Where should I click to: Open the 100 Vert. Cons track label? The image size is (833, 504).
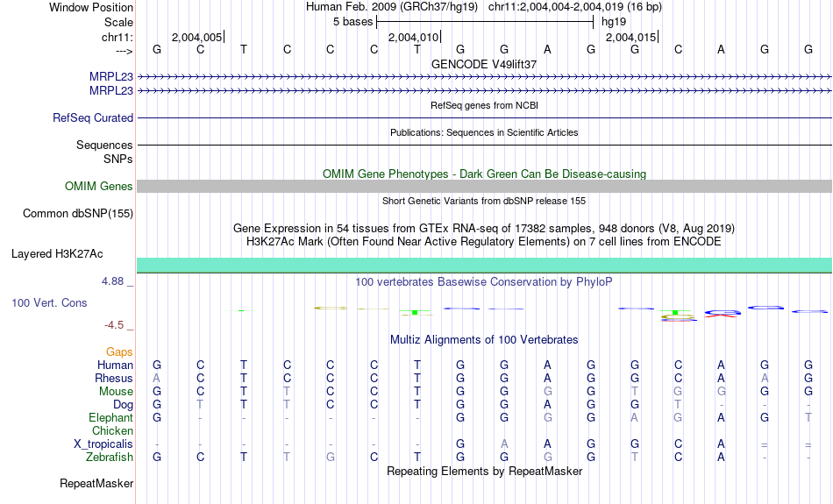(x=49, y=302)
